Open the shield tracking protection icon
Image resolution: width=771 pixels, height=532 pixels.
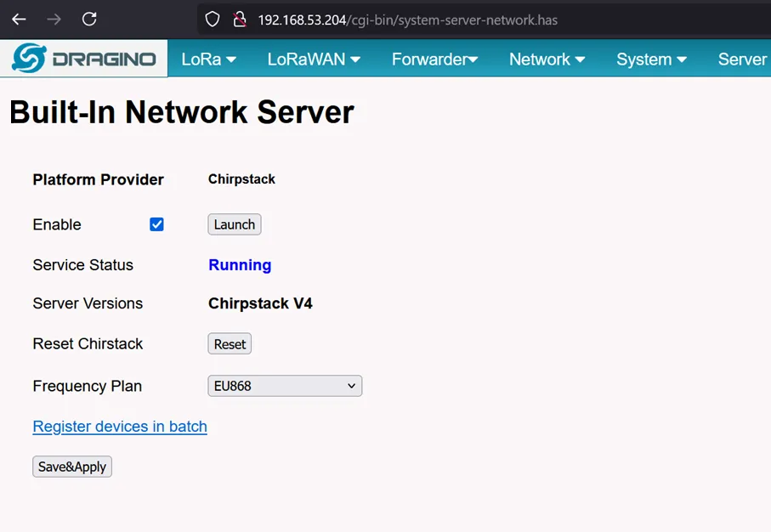point(213,20)
